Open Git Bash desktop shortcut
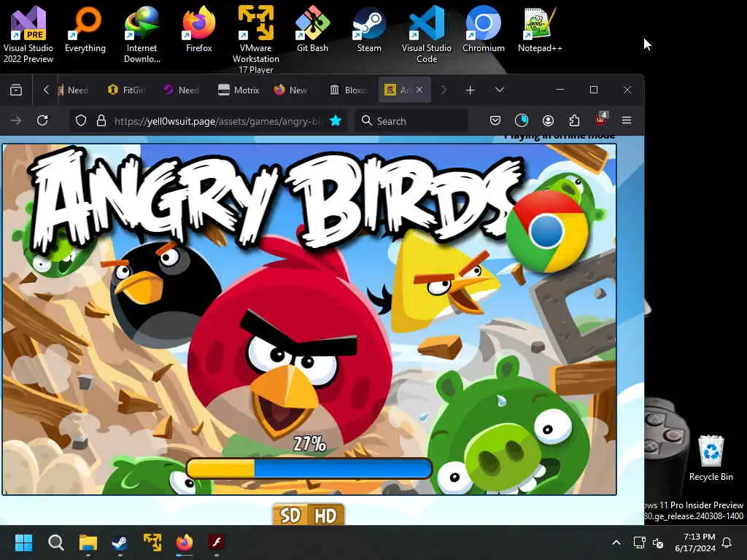 click(312, 30)
